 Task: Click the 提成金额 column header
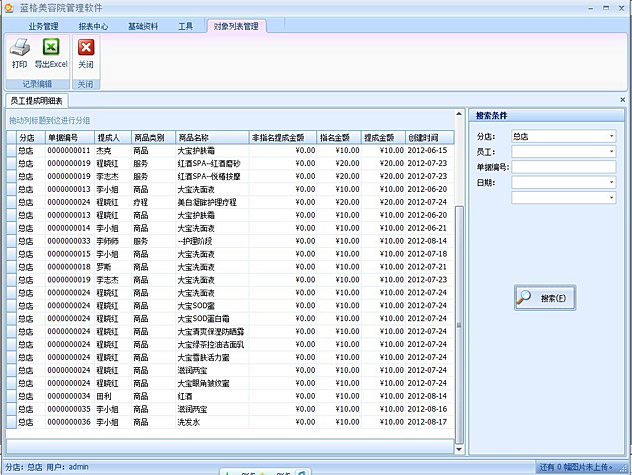coord(383,138)
